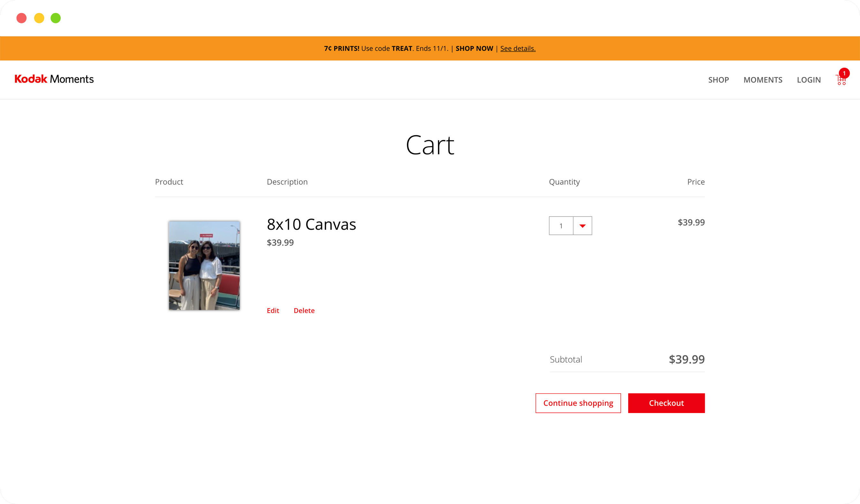
Task: Close the window with red button
Action: click(x=21, y=18)
